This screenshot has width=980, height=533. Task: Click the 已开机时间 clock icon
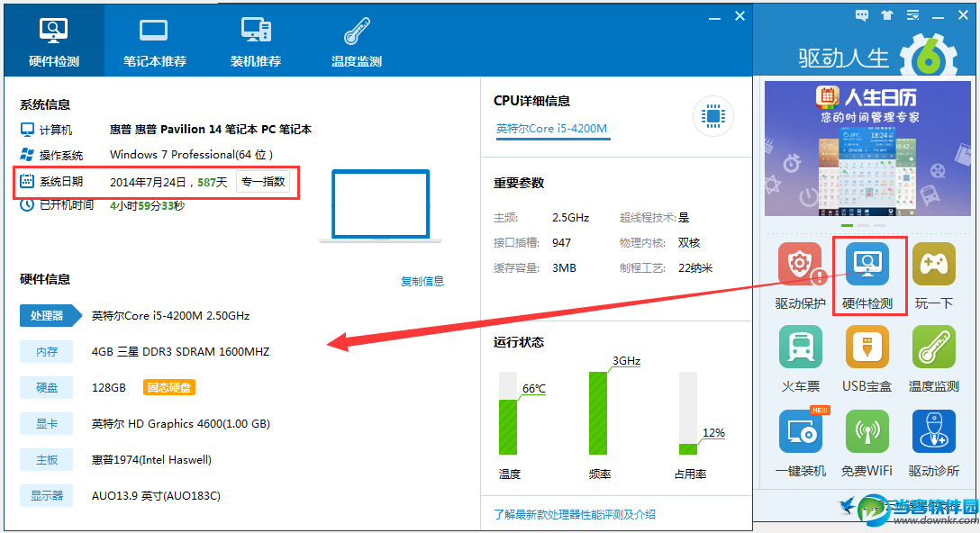click(27, 205)
